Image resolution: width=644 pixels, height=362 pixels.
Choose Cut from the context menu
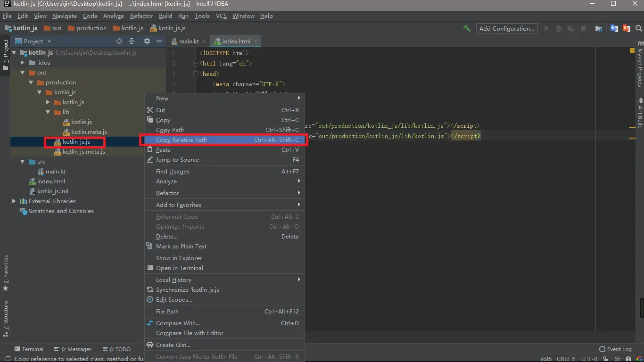point(224,110)
